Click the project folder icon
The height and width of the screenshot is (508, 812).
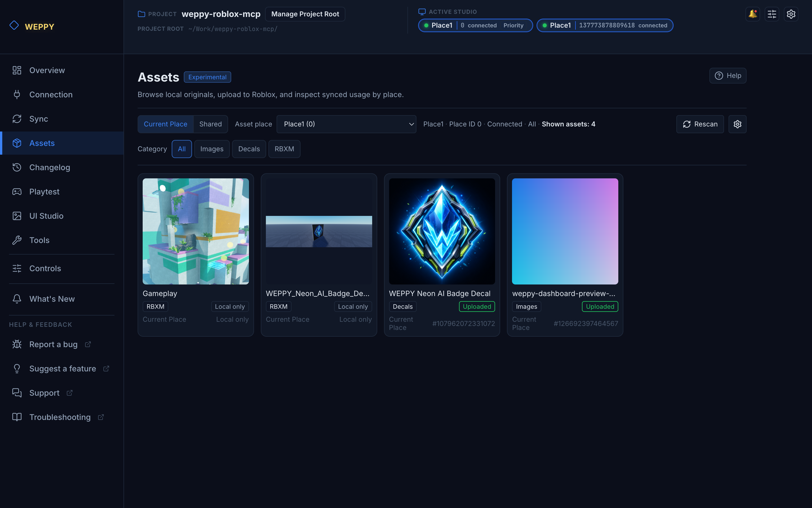pyautogui.click(x=141, y=14)
